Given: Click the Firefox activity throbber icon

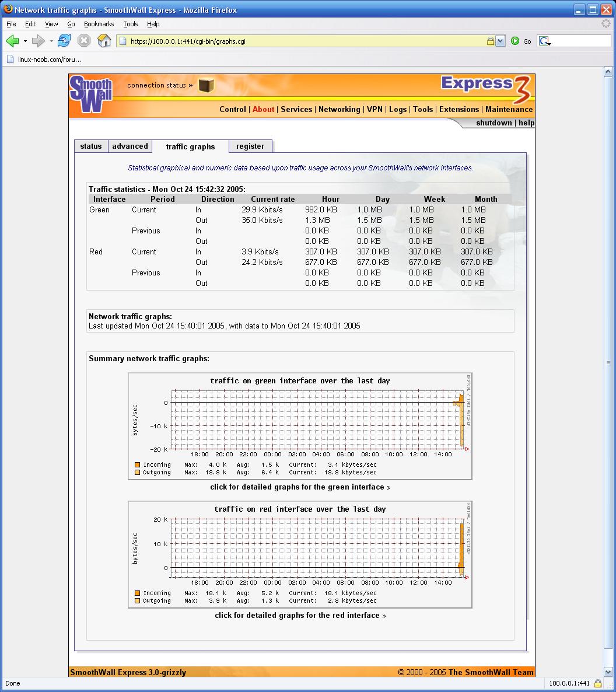Looking at the screenshot, I should (606, 23).
